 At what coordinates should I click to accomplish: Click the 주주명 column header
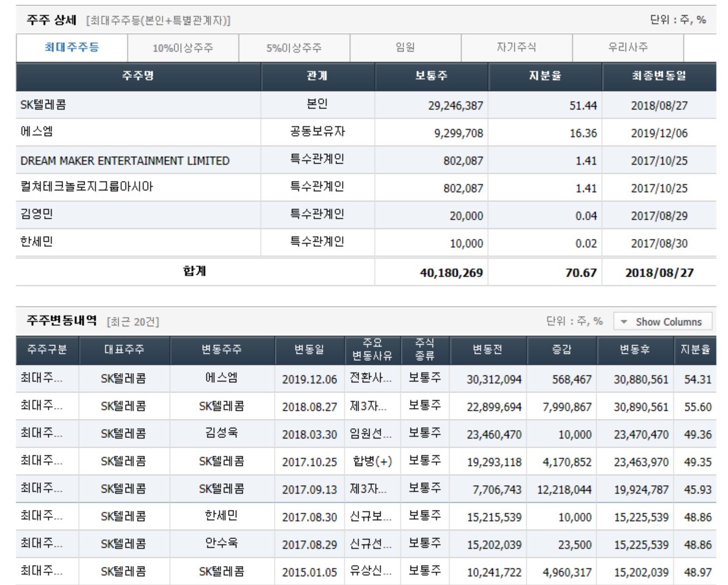click(x=138, y=76)
